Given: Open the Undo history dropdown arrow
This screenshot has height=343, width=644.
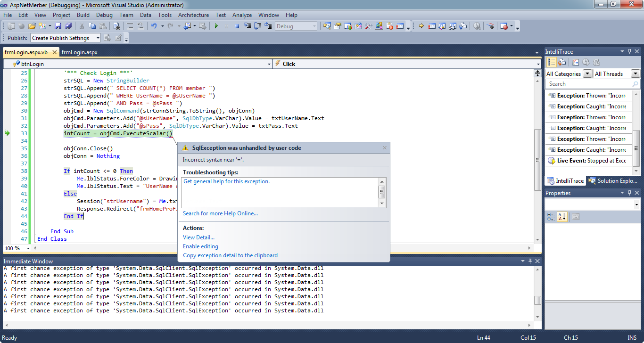Looking at the screenshot, I should (x=162, y=26).
